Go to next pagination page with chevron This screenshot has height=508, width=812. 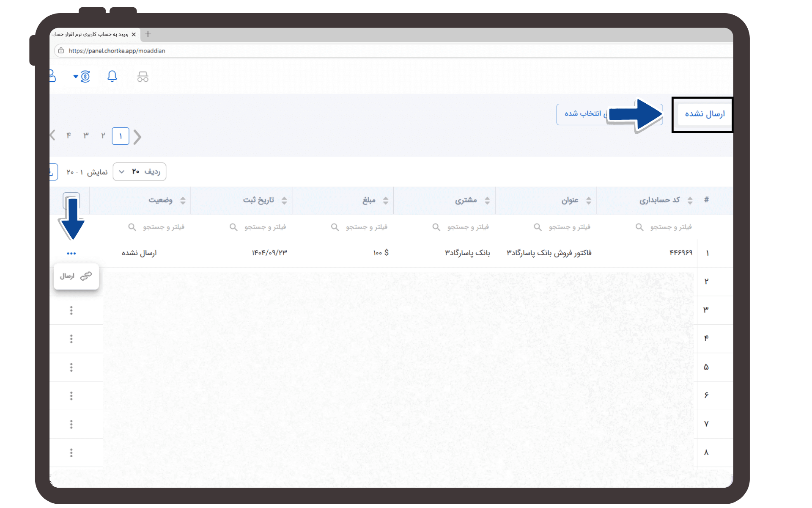click(52, 135)
